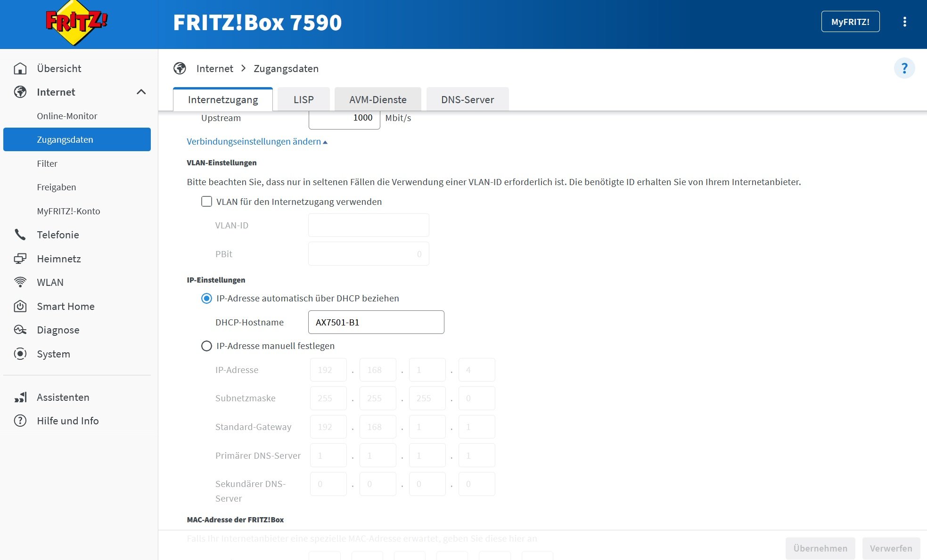Switch to the DNS-Server tab
The image size is (927, 560).
coord(467,99)
